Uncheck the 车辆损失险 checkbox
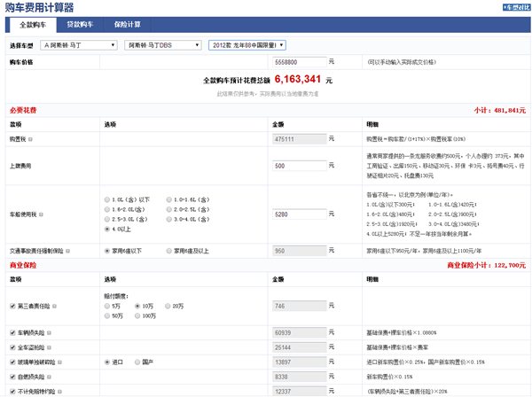Viewport: 532px width, 397px height. click(x=13, y=333)
